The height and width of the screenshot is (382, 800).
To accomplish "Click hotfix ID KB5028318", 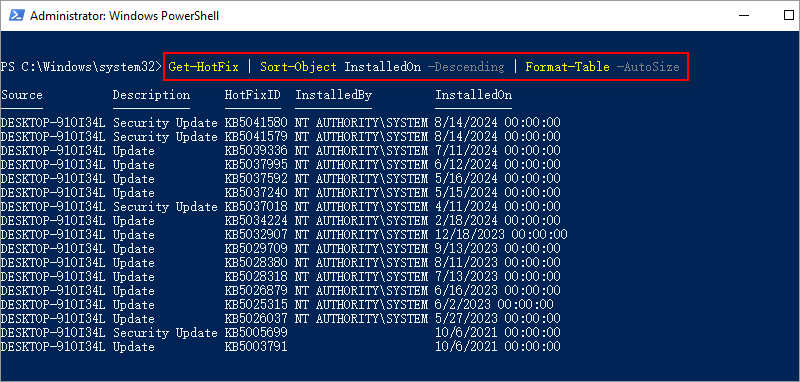I will [x=256, y=277].
